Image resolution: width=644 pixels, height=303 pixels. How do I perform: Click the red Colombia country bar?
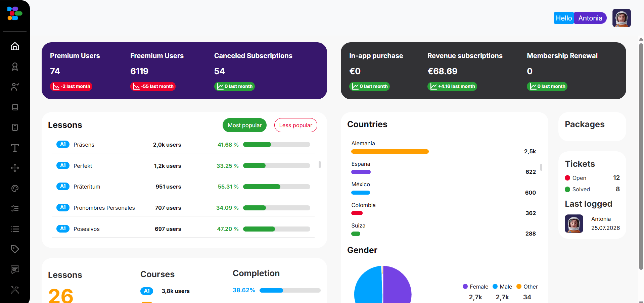357,213
